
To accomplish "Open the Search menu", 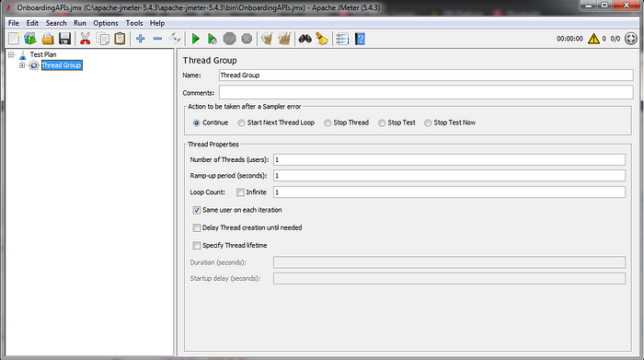I will pos(56,23).
